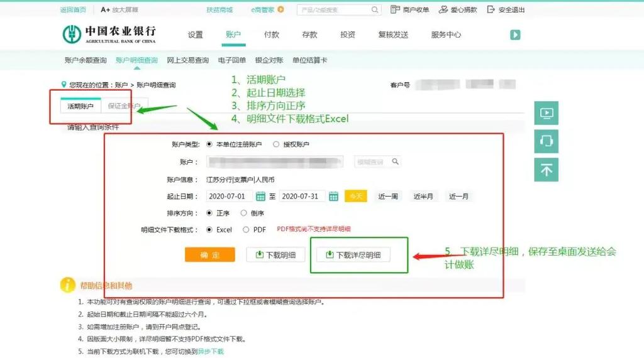The width and height of the screenshot is (644, 358).
Task: Open the 投资 main menu
Action: pos(348,35)
